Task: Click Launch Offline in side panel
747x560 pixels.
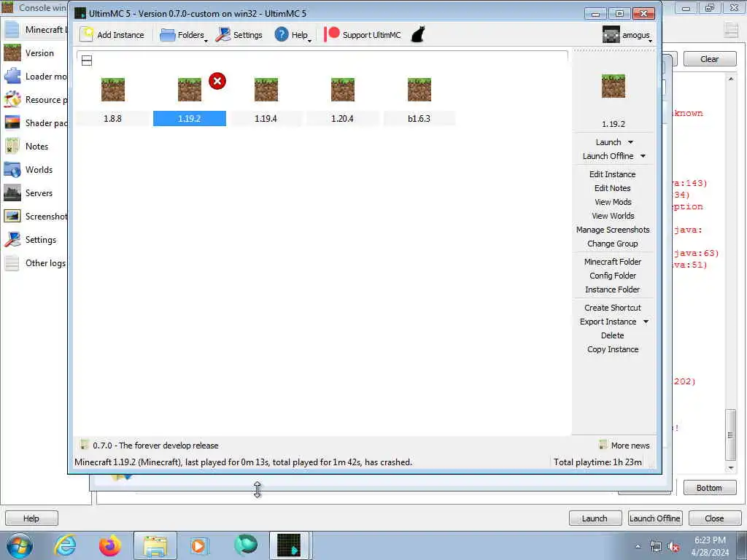Action: [x=608, y=156]
